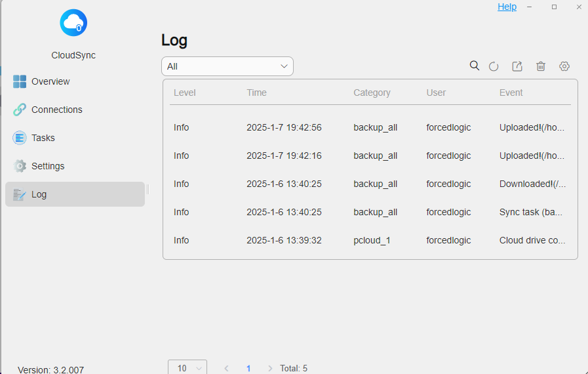Open log settings gear icon in toolbar
Screen dimensions: 588x374
pos(564,66)
